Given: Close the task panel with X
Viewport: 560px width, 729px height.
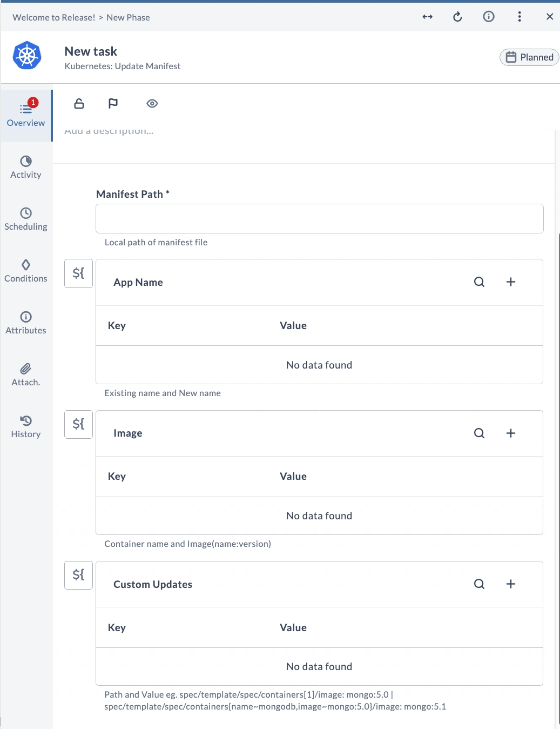Looking at the screenshot, I should pyautogui.click(x=550, y=17).
